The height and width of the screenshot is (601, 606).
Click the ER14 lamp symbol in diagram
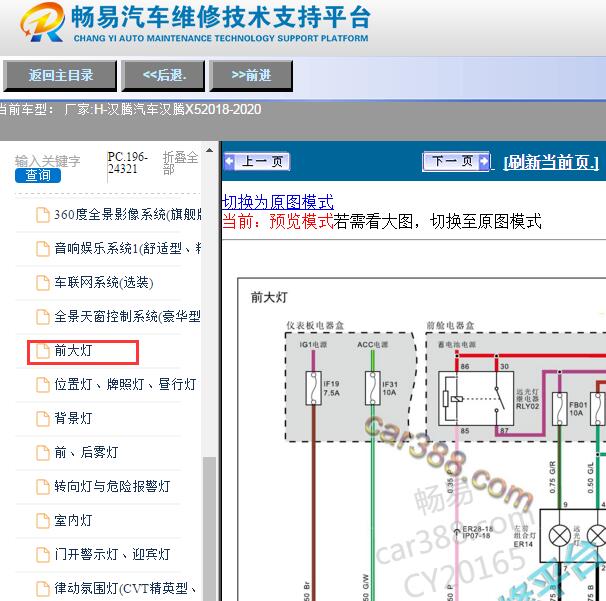[560, 536]
